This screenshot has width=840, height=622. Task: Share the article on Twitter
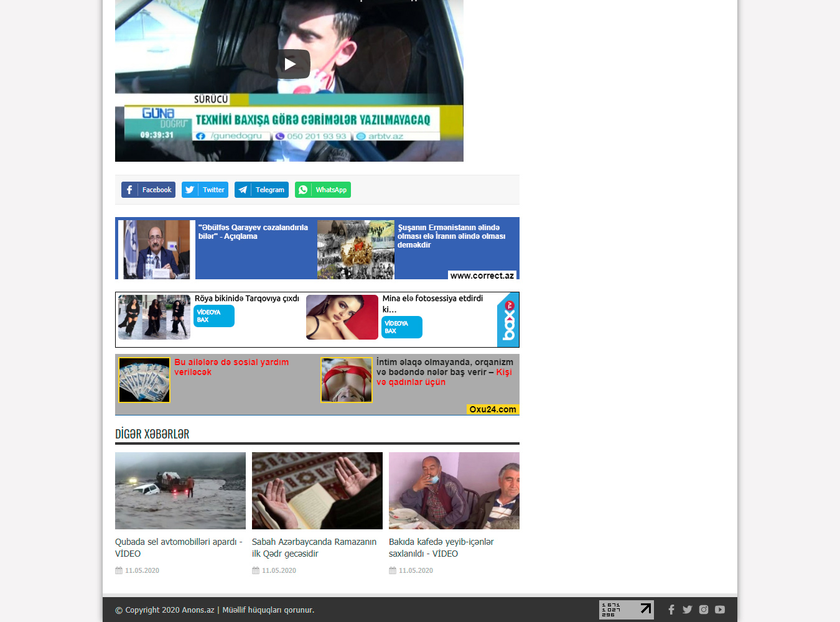click(x=205, y=190)
